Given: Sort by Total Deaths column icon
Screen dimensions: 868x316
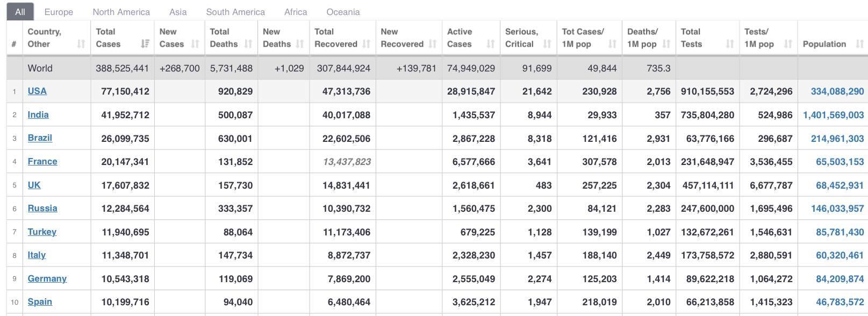Looking at the screenshot, I should coord(248,44).
